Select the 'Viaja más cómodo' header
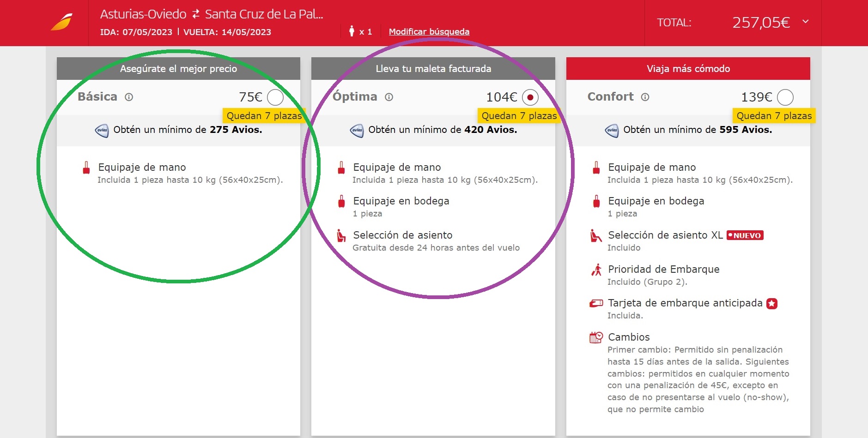The height and width of the screenshot is (438, 868). (688, 69)
